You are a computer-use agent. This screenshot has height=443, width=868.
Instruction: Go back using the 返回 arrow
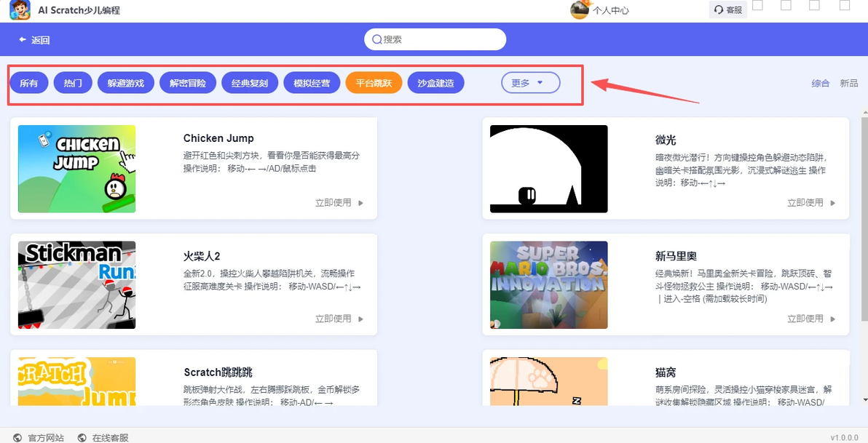pyautogui.click(x=34, y=40)
